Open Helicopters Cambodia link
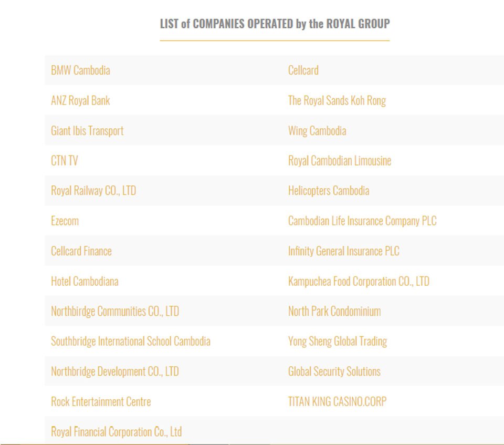 pos(329,191)
